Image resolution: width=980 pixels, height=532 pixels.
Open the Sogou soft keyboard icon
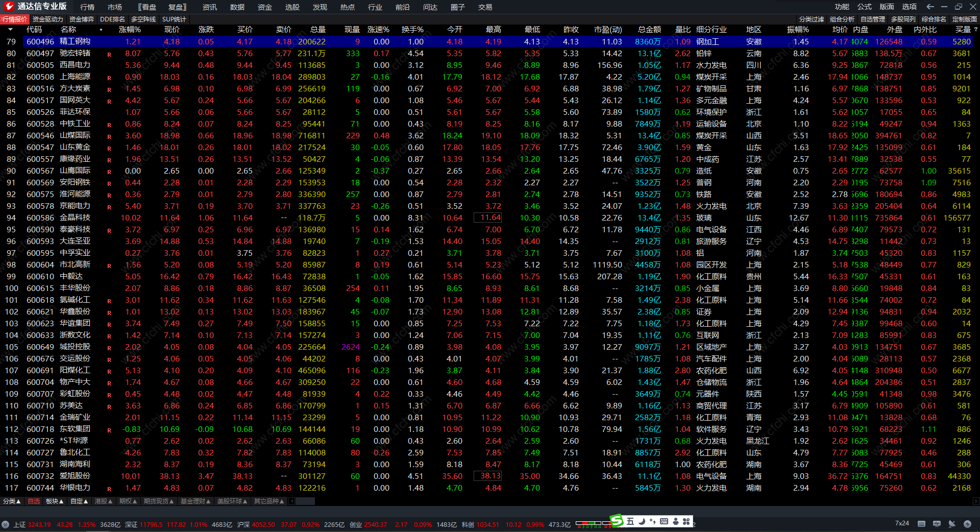[664, 521]
